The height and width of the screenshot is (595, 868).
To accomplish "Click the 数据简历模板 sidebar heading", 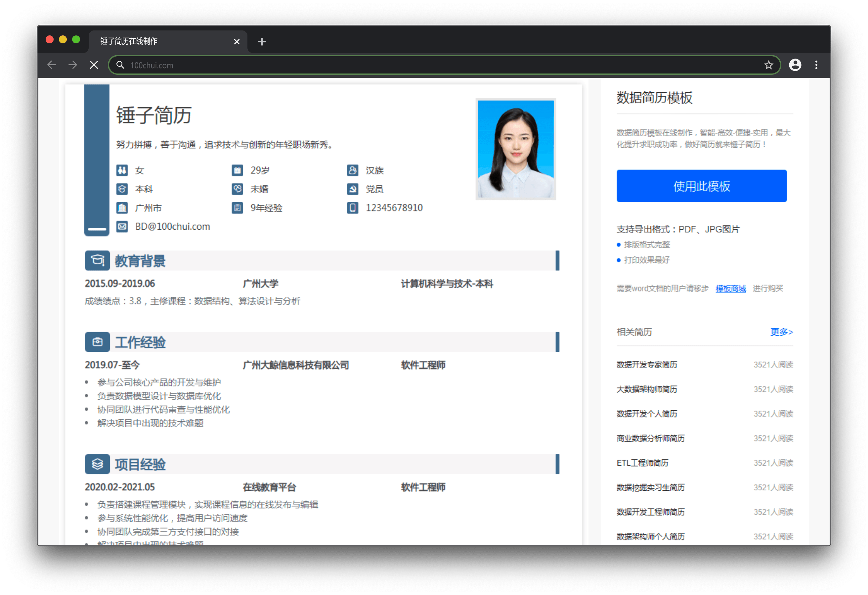I will point(654,98).
